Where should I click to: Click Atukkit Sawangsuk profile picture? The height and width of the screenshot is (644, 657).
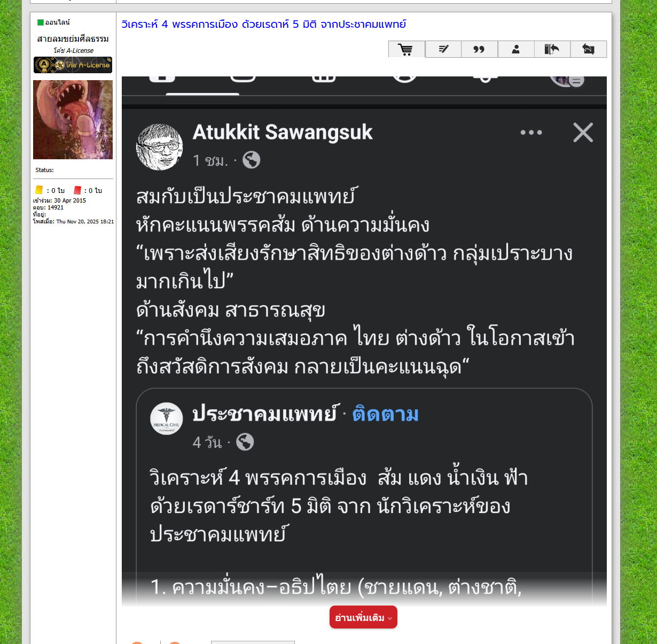[x=160, y=147]
